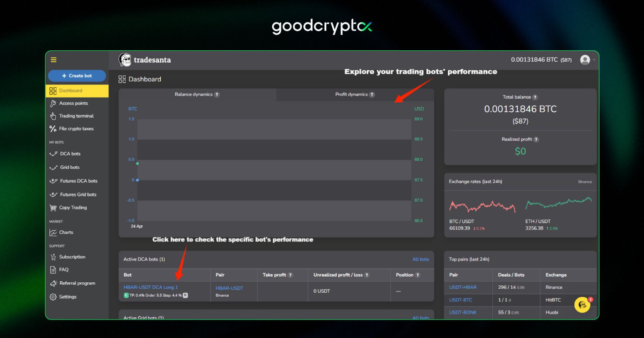Click the HitBTC exchange cell
The width and height of the screenshot is (644, 338).
[553, 300]
